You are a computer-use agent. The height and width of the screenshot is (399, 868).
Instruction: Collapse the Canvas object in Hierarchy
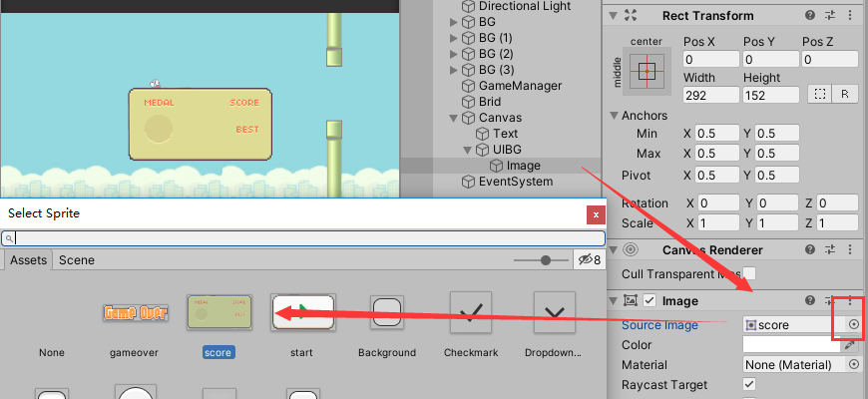[454, 118]
